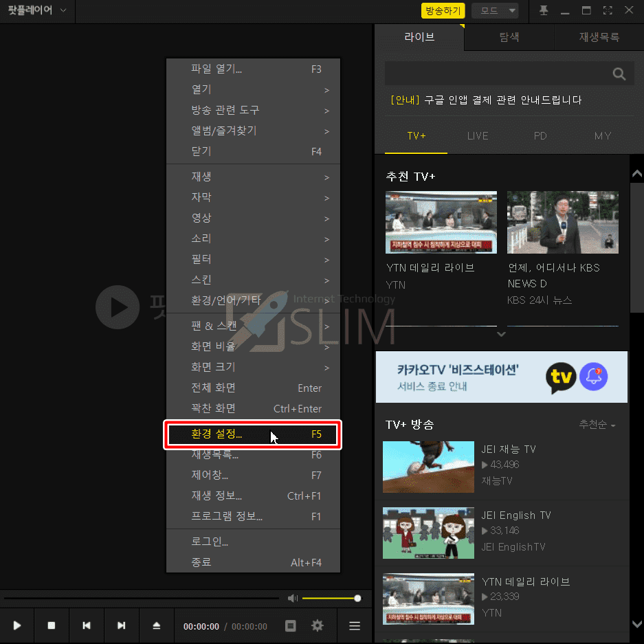
Task: Select 재생 정보... menu item
Action: point(254,496)
